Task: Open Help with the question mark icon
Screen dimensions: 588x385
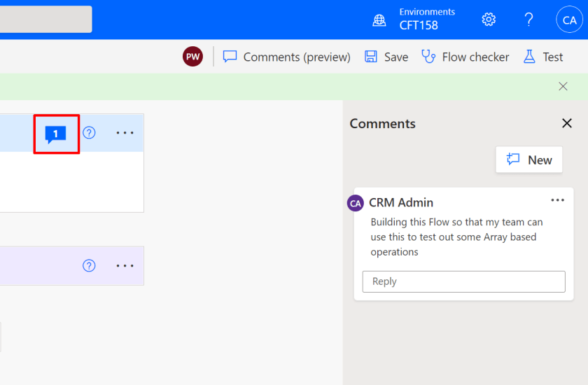Action: tap(529, 20)
